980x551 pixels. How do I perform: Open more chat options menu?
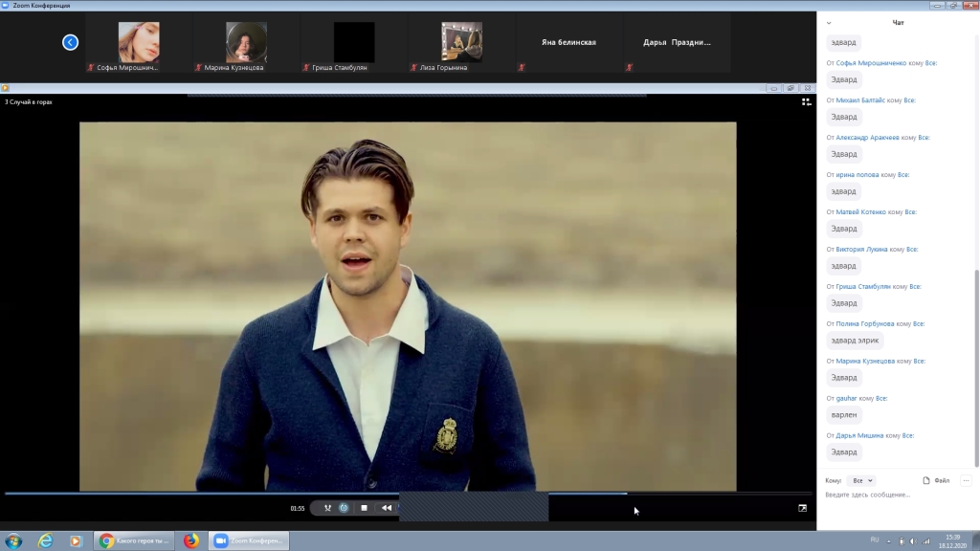967,480
